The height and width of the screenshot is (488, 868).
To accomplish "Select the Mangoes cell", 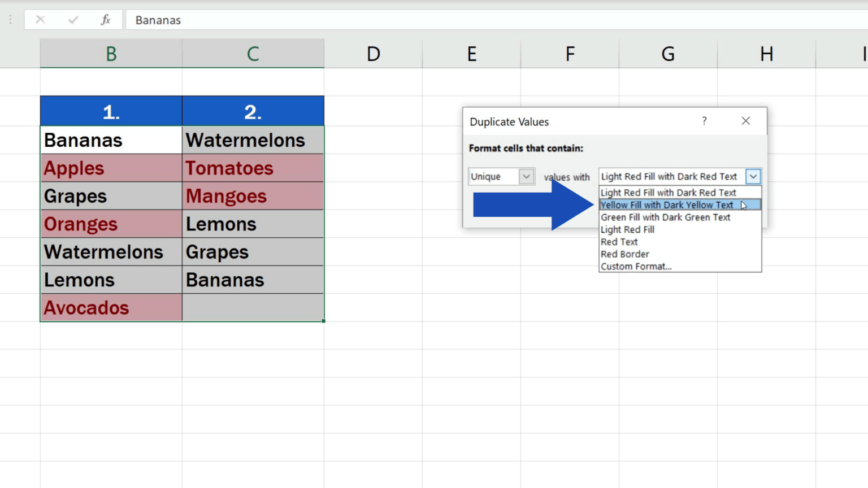I will 253,196.
